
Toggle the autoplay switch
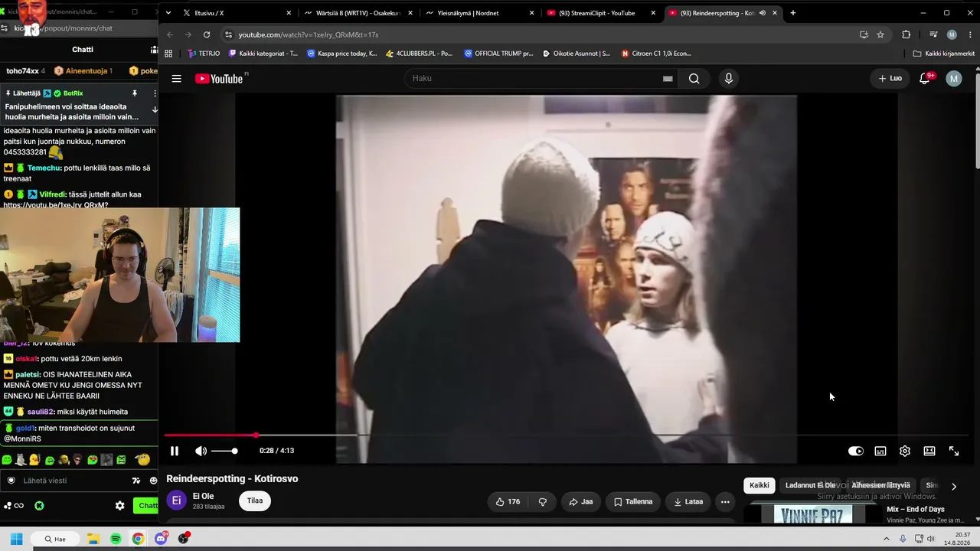point(856,451)
